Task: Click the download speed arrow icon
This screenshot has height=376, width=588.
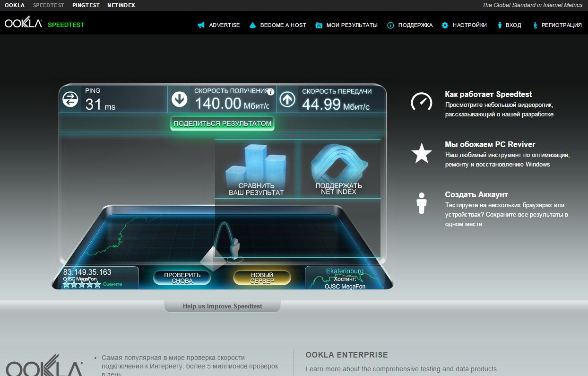Action: pos(180,99)
